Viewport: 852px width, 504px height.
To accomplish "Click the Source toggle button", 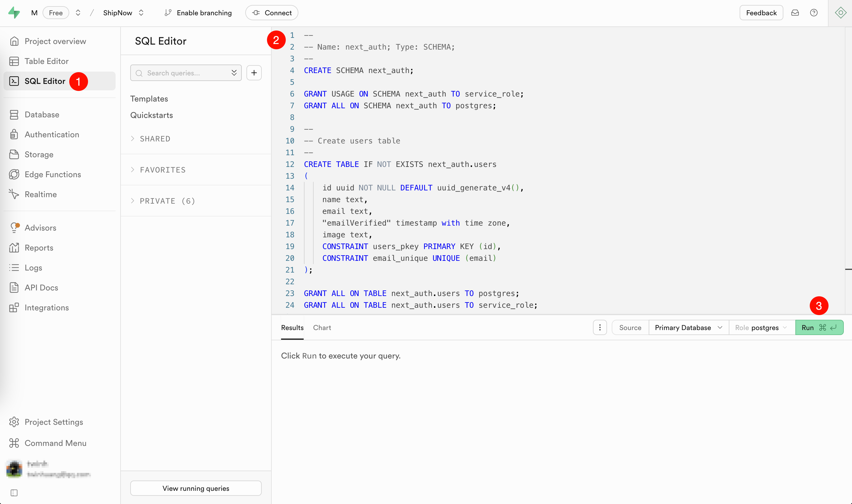I will (630, 327).
